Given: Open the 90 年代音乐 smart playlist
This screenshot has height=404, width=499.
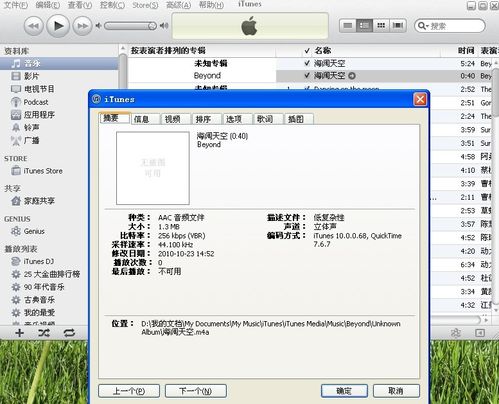Looking at the screenshot, I should [x=44, y=287].
